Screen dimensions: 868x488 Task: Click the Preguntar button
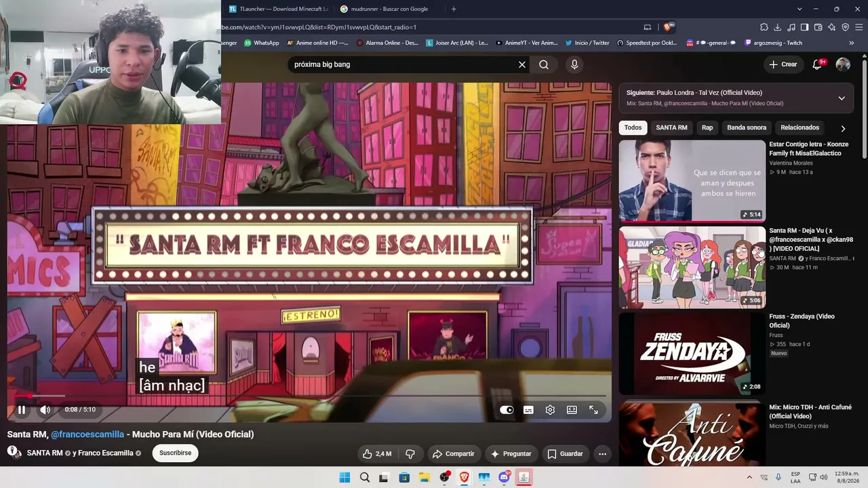coord(511,453)
